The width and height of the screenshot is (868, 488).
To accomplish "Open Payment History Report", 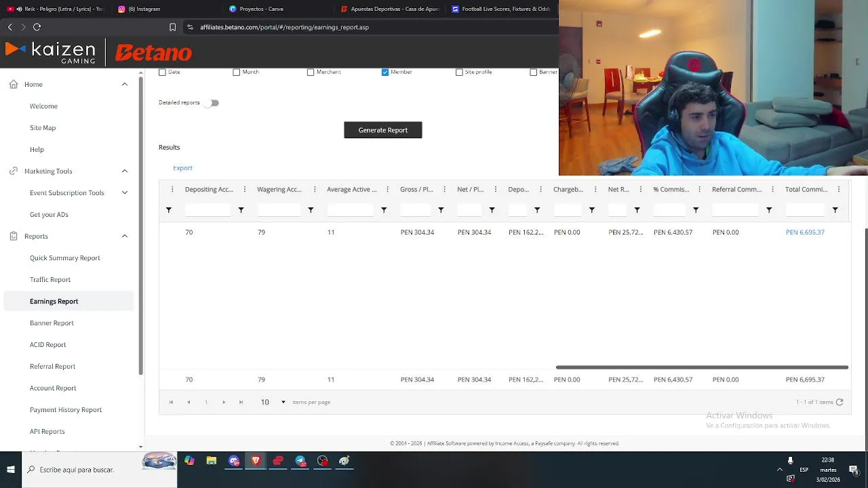I will 66,409.
